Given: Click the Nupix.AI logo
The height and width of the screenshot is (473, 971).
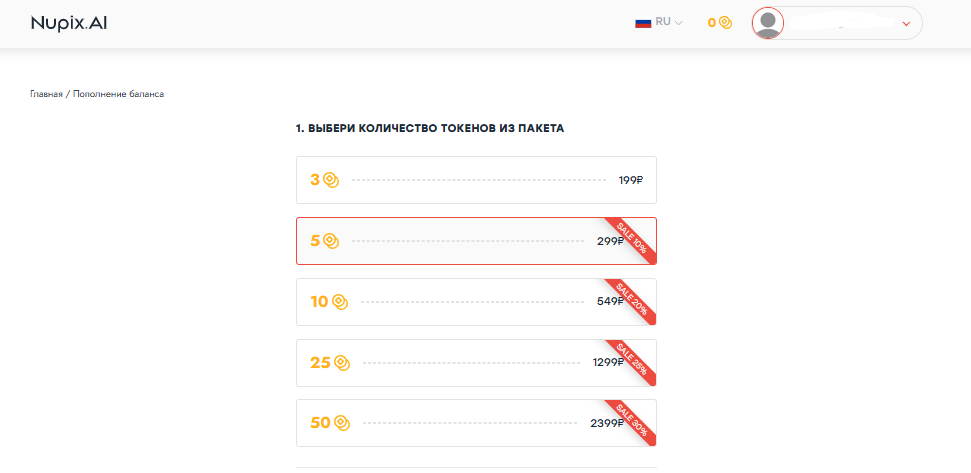Looking at the screenshot, I should (x=69, y=23).
